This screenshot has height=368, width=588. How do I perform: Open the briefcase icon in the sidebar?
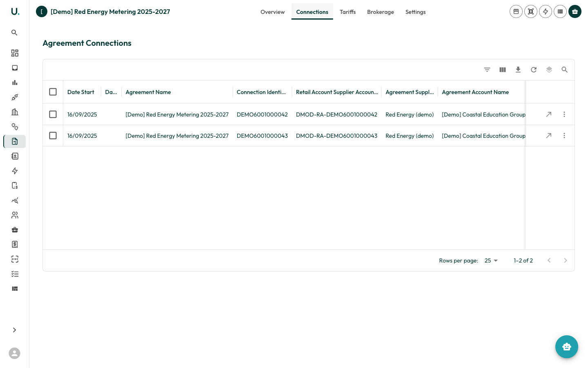pos(15,230)
